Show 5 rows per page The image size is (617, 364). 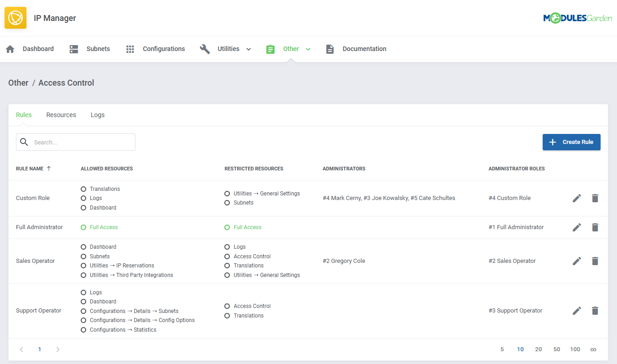point(502,349)
